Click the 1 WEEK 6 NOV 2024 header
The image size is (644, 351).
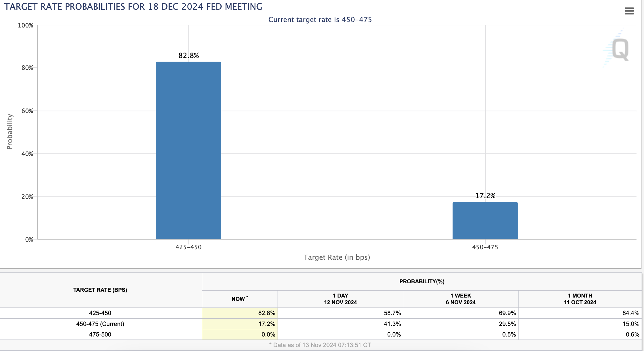click(x=460, y=299)
